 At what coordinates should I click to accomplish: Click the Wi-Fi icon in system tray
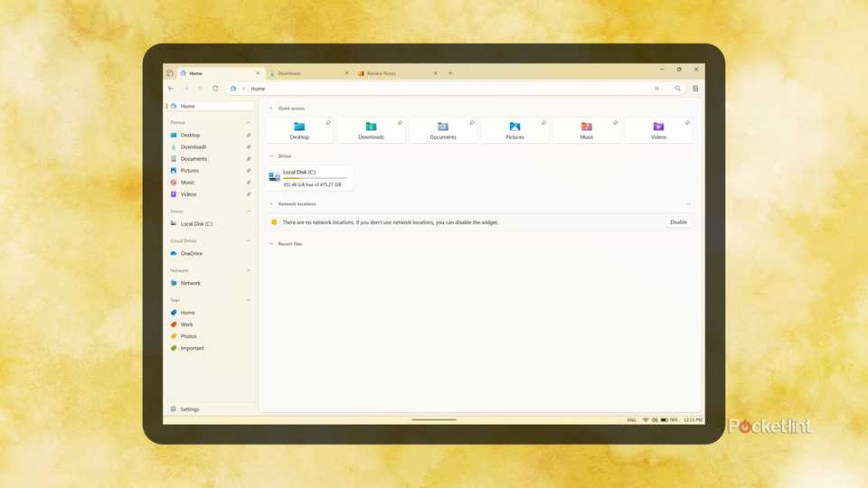coord(646,420)
